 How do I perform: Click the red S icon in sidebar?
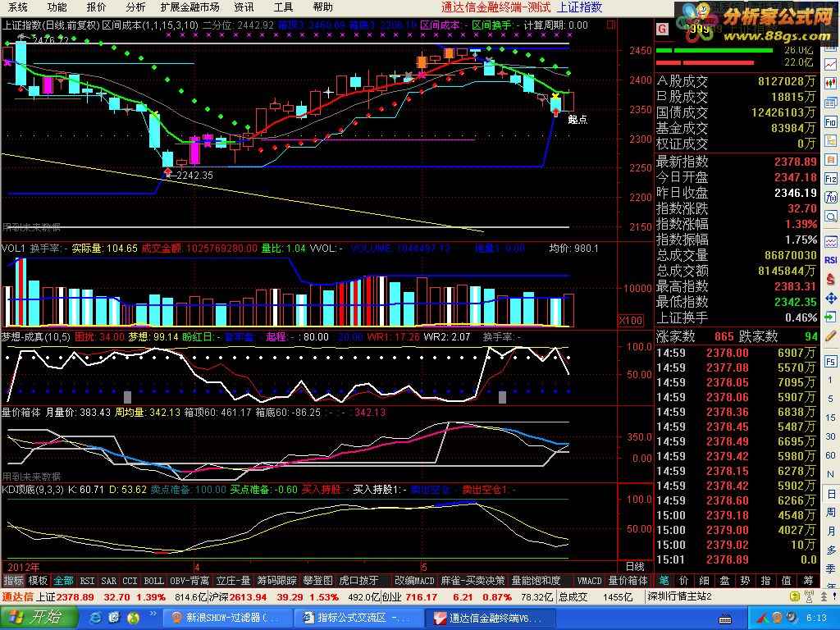(830, 279)
